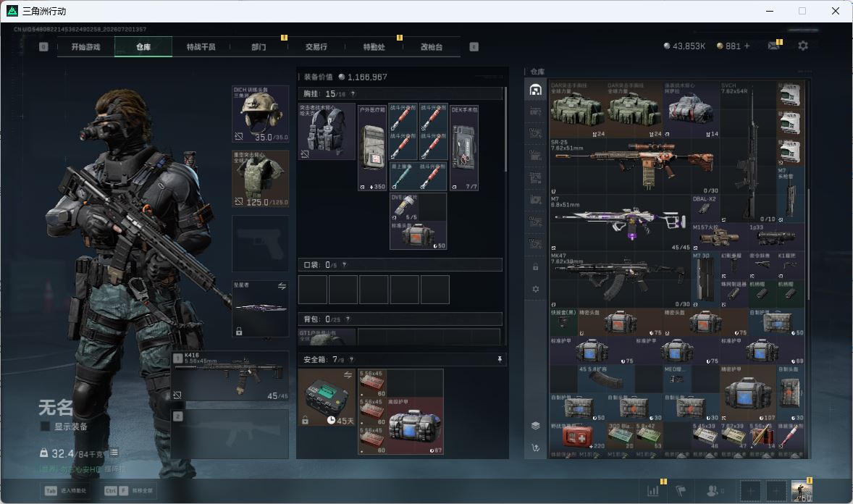Open the flag icon in bottom bar
853x504 pixels.
click(681, 490)
